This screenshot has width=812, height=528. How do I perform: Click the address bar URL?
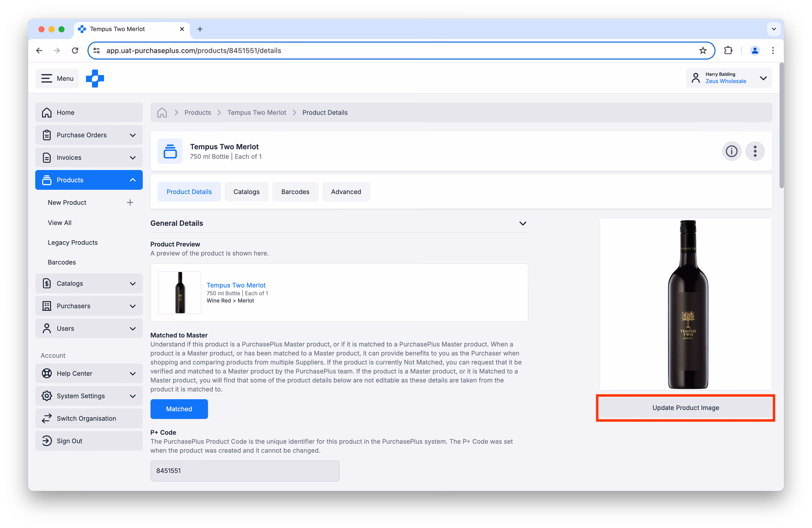coord(194,51)
